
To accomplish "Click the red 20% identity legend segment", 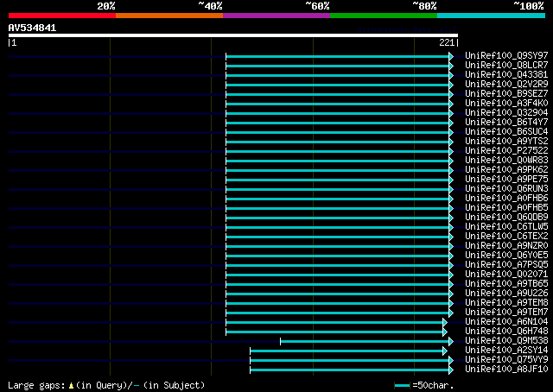I will tap(62, 16).
